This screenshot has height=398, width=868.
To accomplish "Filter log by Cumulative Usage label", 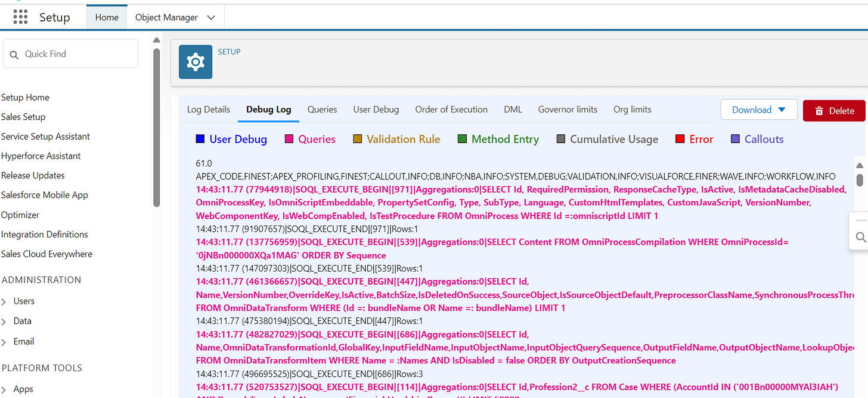I will pos(614,139).
